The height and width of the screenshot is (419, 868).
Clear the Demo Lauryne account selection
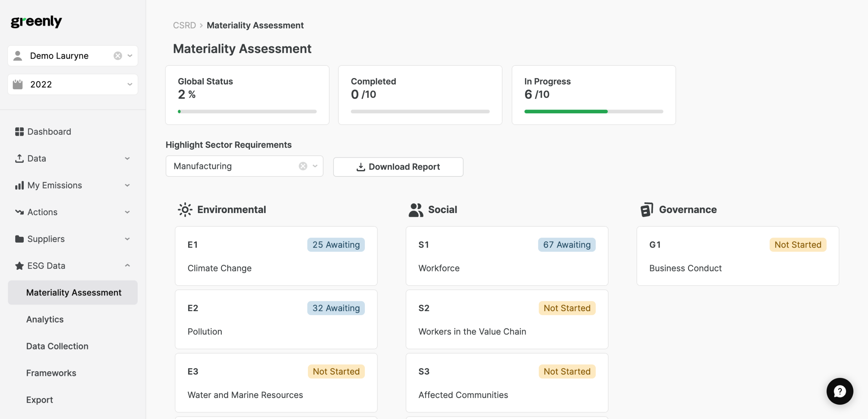(118, 56)
